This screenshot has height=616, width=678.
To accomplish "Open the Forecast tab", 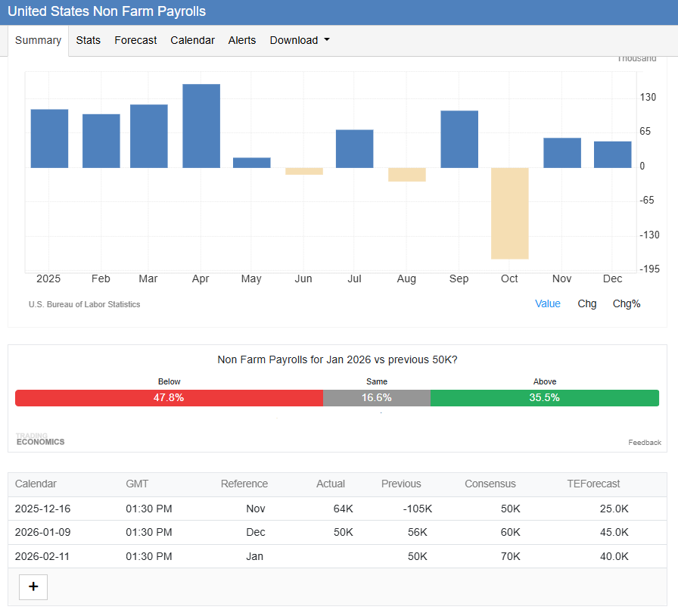I will (x=135, y=40).
